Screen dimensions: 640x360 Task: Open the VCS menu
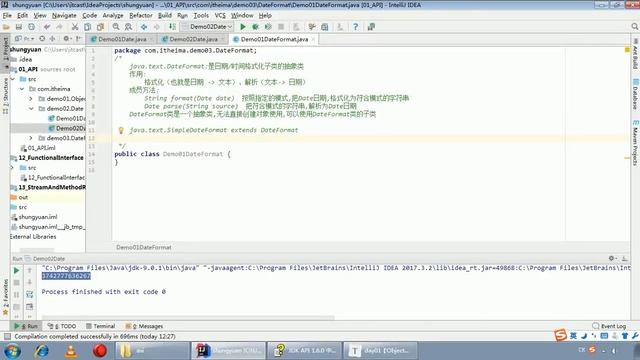click(220, 16)
